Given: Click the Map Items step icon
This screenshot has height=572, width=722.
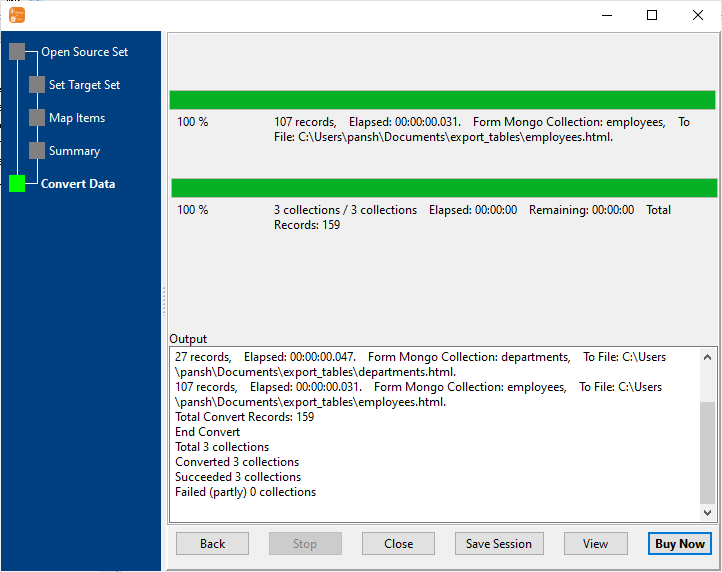Looking at the screenshot, I should (x=37, y=118).
